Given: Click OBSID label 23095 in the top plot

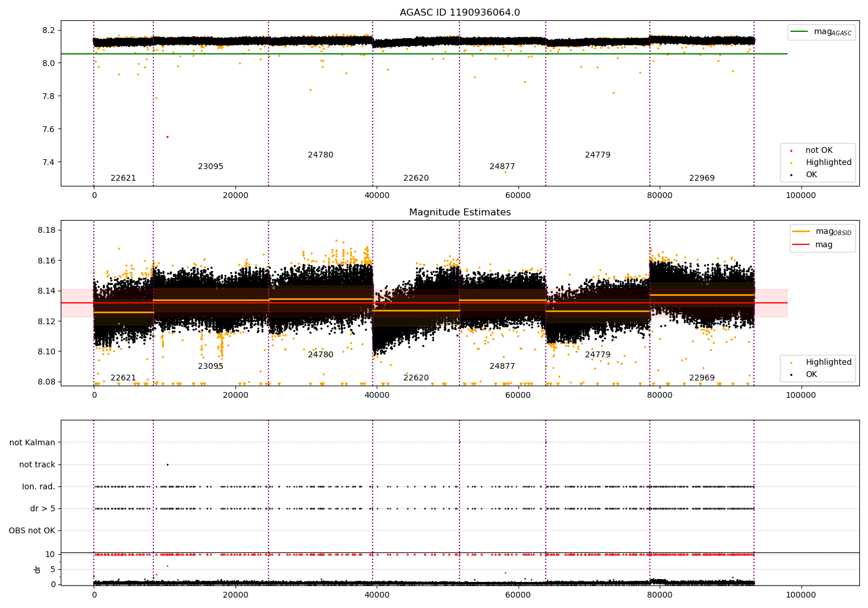Looking at the screenshot, I should (x=211, y=167).
